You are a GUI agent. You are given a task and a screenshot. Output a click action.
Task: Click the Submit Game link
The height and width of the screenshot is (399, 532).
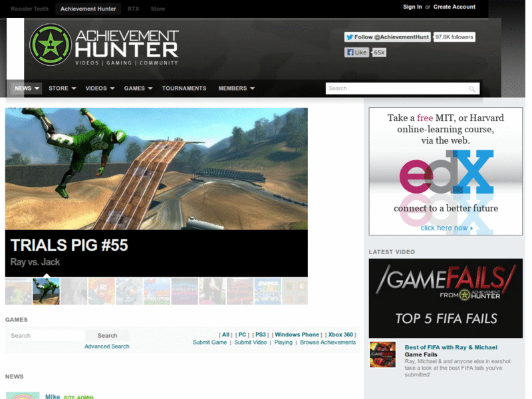coord(209,342)
